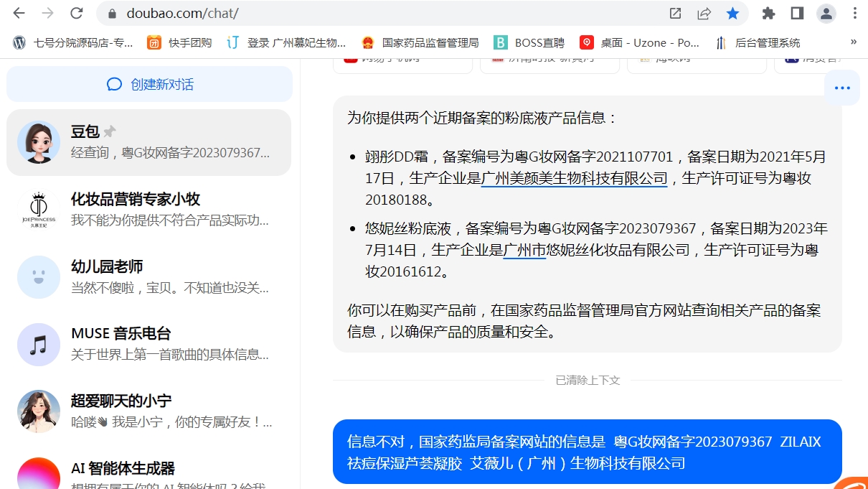
Task: Open the Chrome three-dot menu
Action: coord(855,13)
